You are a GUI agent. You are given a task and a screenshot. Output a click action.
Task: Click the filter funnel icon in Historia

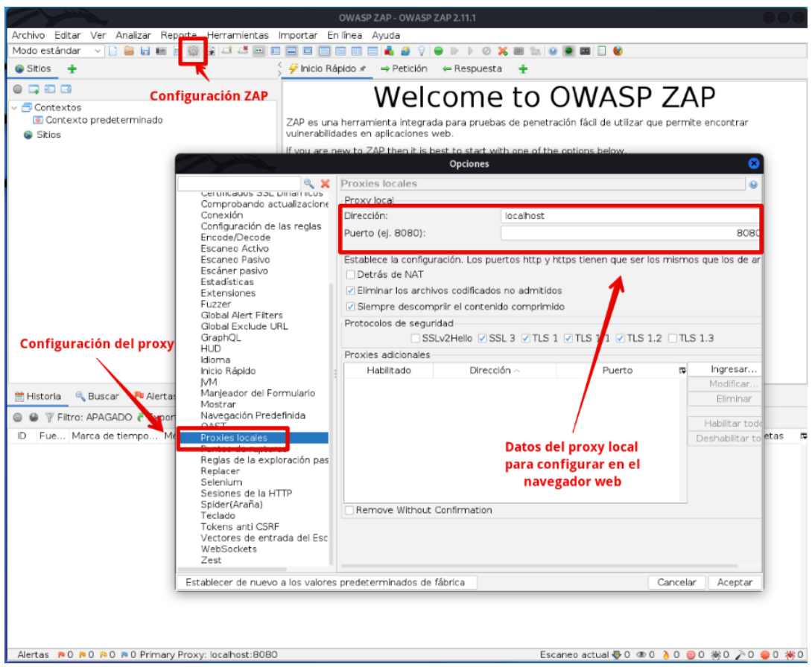50,417
